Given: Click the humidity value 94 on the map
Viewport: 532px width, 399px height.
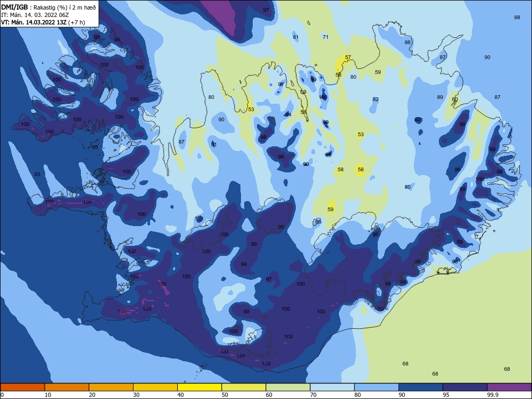Looking at the screenshot, I should pyautogui.click(x=288, y=114).
